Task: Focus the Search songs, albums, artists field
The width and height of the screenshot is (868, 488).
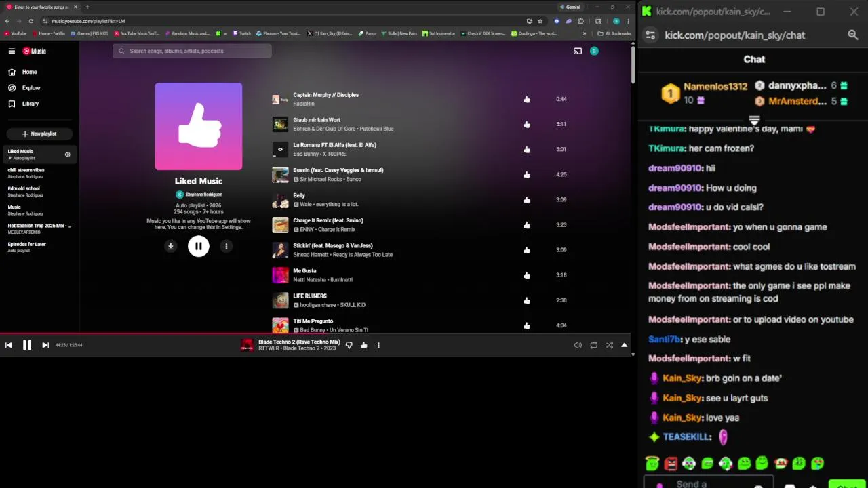Action: [x=193, y=51]
